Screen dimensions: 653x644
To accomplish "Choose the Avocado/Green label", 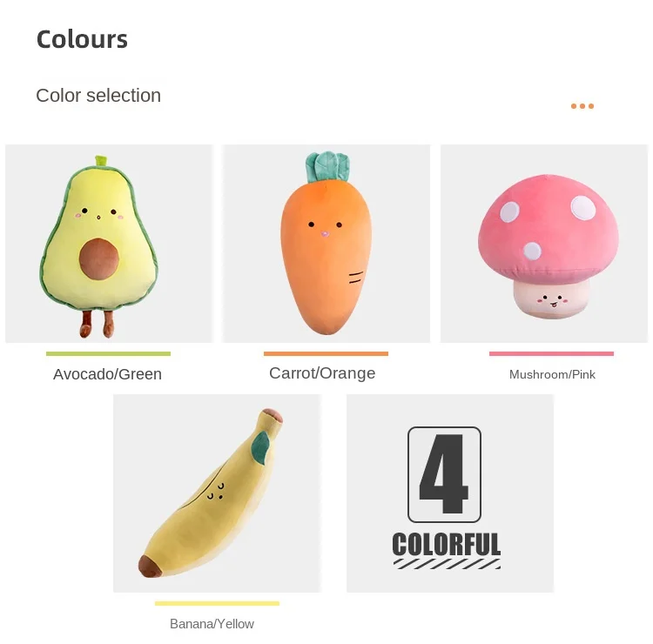I will [x=107, y=374].
